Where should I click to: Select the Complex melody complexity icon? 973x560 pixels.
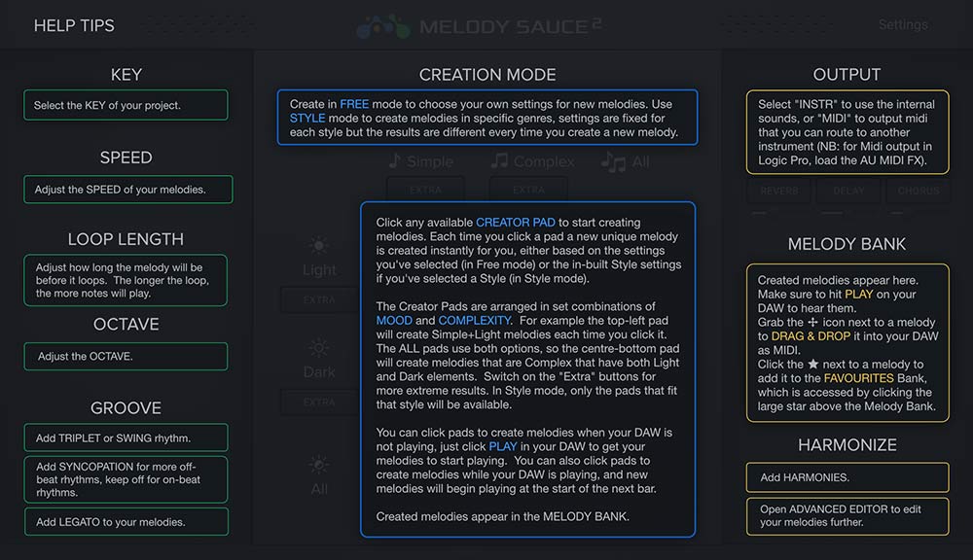coord(532,161)
